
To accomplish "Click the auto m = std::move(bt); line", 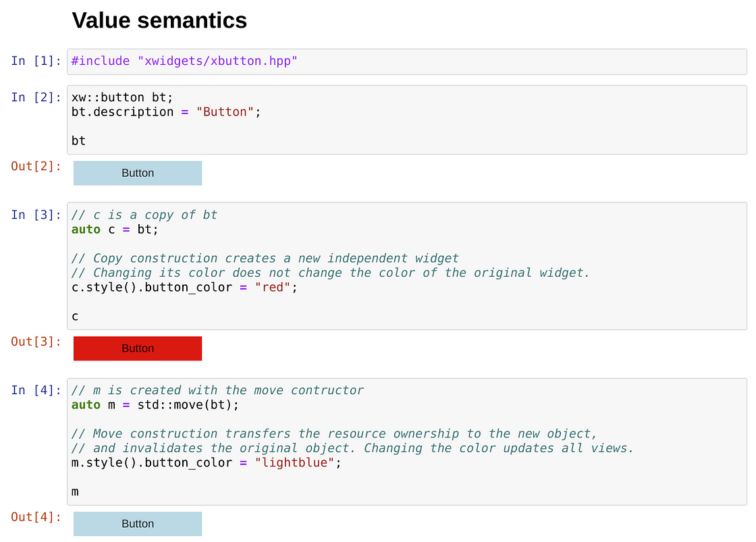I will [155, 405].
